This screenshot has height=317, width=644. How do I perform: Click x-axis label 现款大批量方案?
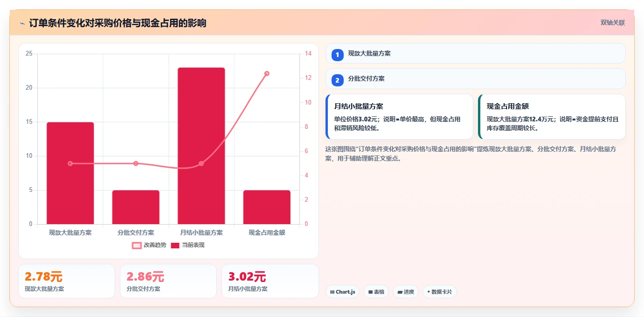70,232
